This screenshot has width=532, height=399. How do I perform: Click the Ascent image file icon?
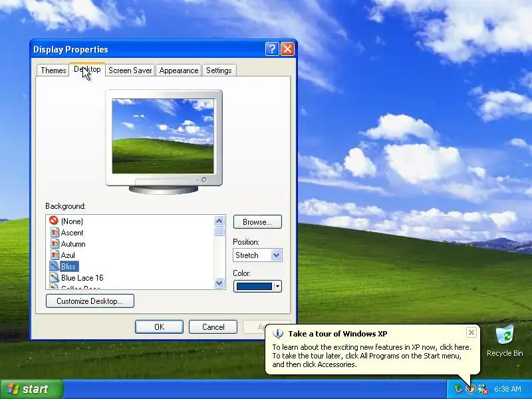(x=55, y=232)
